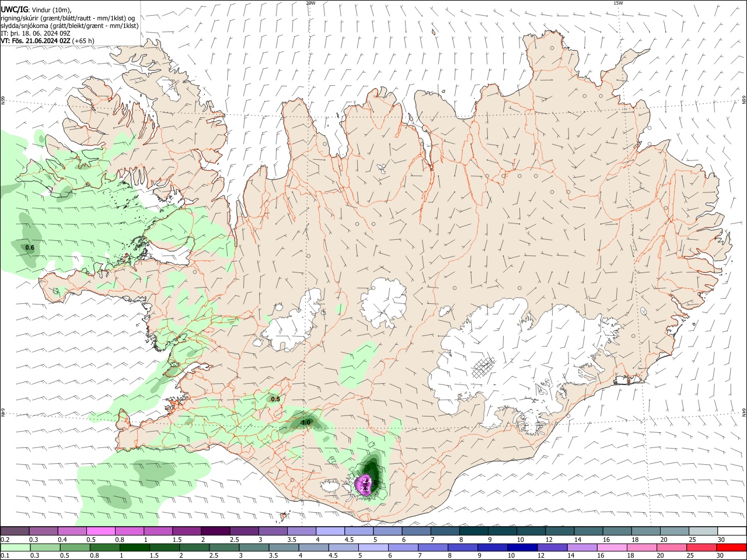Click the '14' label under the rain scale
747x560 pixels.
pyautogui.click(x=570, y=556)
